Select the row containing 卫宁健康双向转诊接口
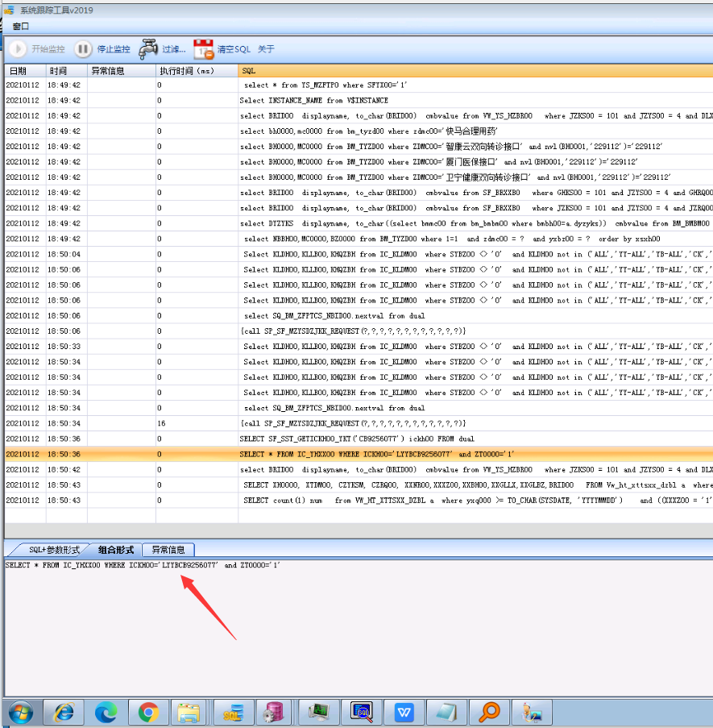This screenshot has height=728, width=713. (359, 177)
